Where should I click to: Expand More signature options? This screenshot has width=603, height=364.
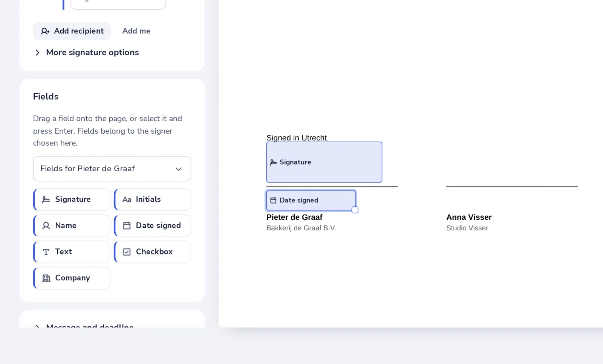[87, 52]
